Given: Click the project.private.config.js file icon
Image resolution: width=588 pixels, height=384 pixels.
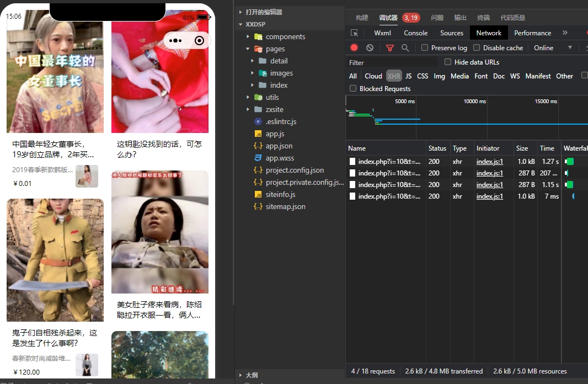Looking at the screenshot, I should pyautogui.click(x=258, y=182).
